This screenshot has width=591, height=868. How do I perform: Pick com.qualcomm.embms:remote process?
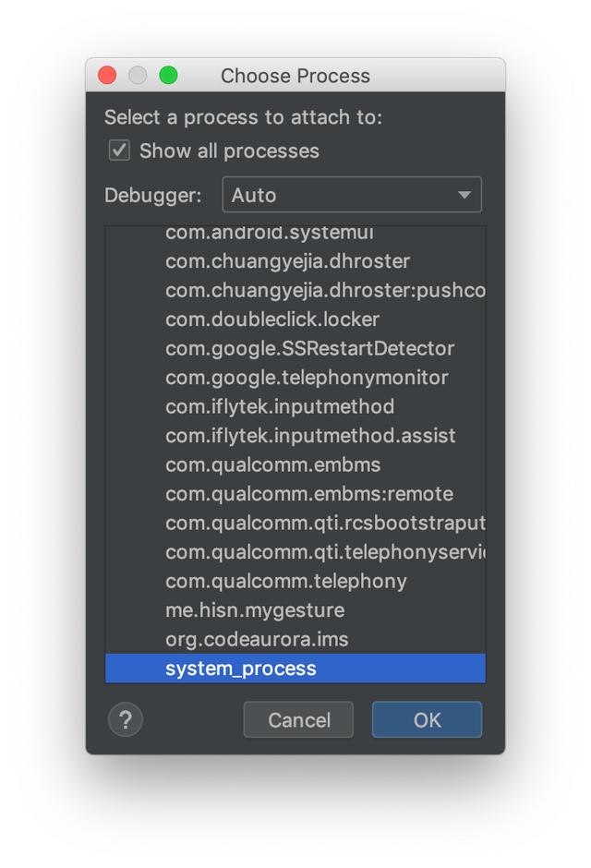[295, 494]
